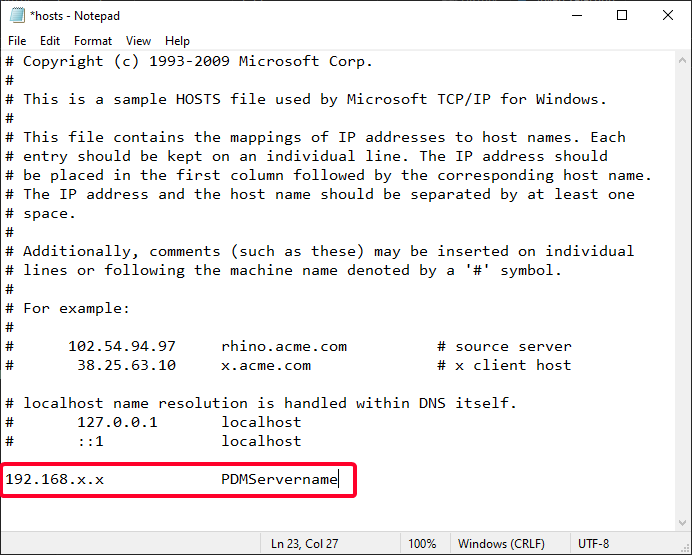Click the Copyright comment line
692x555 pixels.
(x=189, y=61)
